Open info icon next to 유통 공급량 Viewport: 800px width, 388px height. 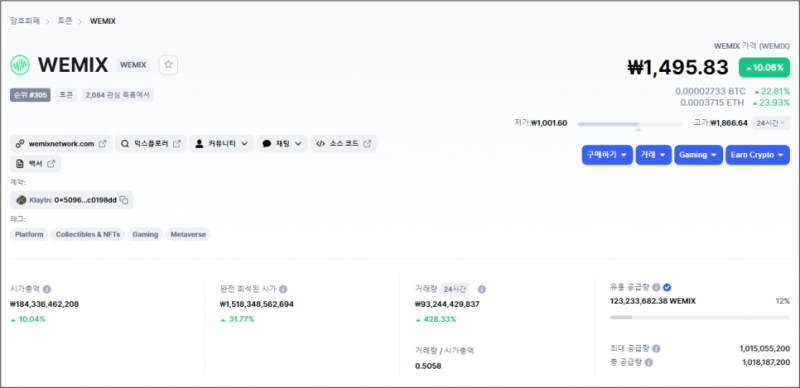click(x=656, y=287)
